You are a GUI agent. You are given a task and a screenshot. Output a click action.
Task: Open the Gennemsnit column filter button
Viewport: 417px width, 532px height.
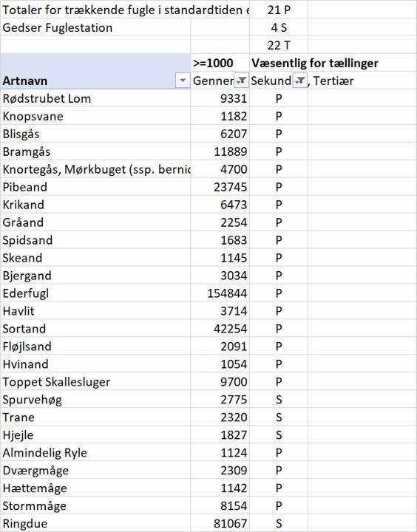(242, 81)
